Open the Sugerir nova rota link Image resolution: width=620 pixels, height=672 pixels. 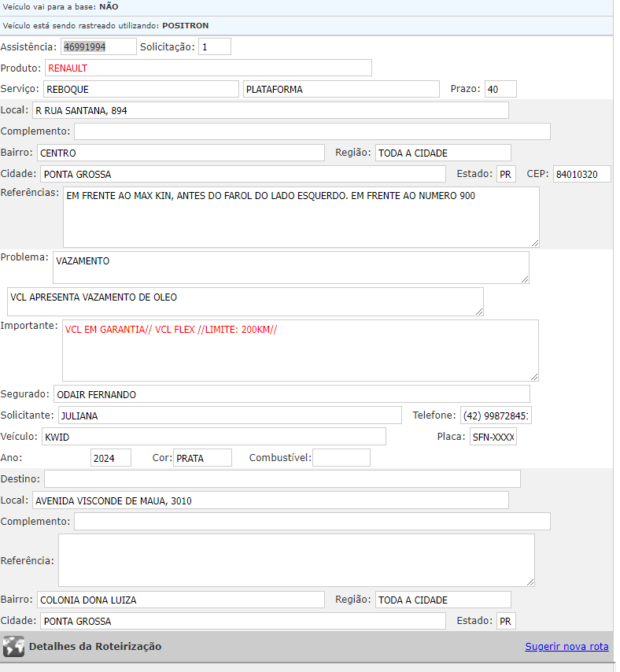pos(566,646)
